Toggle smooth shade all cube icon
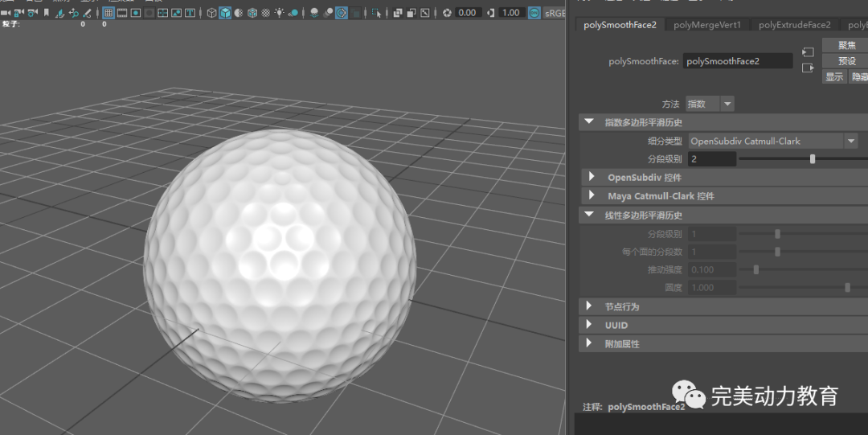This screenshot has width=868, height=435. (225, 13)
